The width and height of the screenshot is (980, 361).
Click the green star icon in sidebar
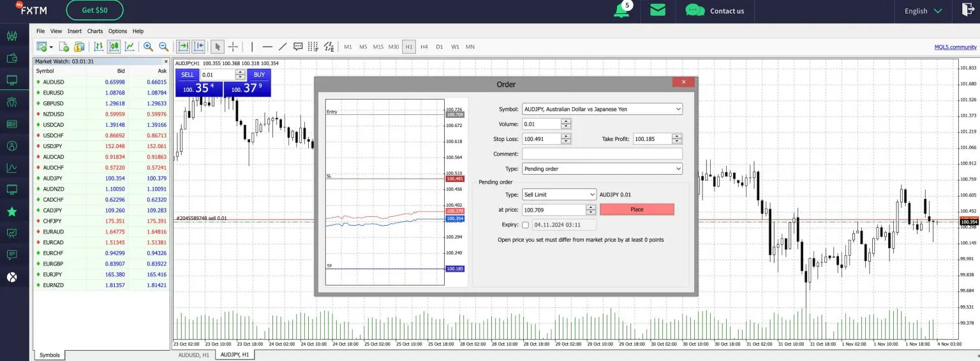point(11,212)
